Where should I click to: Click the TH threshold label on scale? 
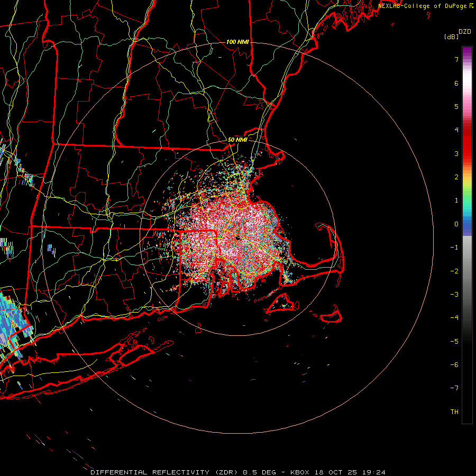[454, 412]
